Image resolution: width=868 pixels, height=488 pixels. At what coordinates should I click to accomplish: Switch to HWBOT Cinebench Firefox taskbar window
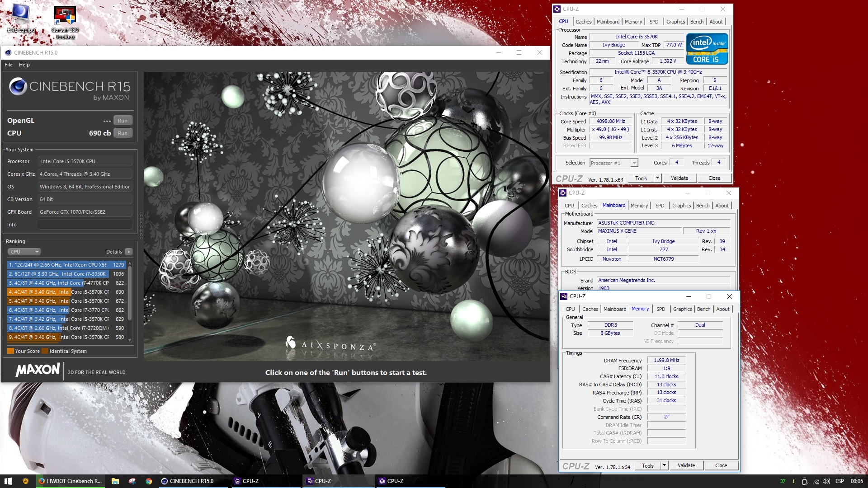coord(70,481)
